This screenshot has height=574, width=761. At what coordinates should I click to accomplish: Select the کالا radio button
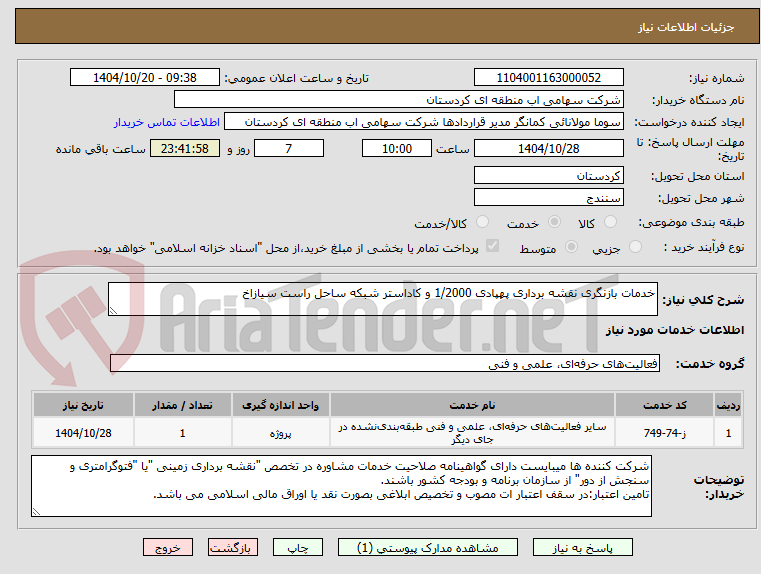(x=610, y=222)
